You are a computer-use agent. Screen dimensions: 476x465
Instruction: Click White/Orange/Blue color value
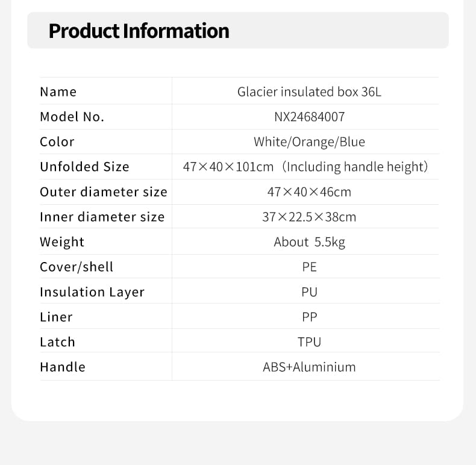(x=309, y=142)
